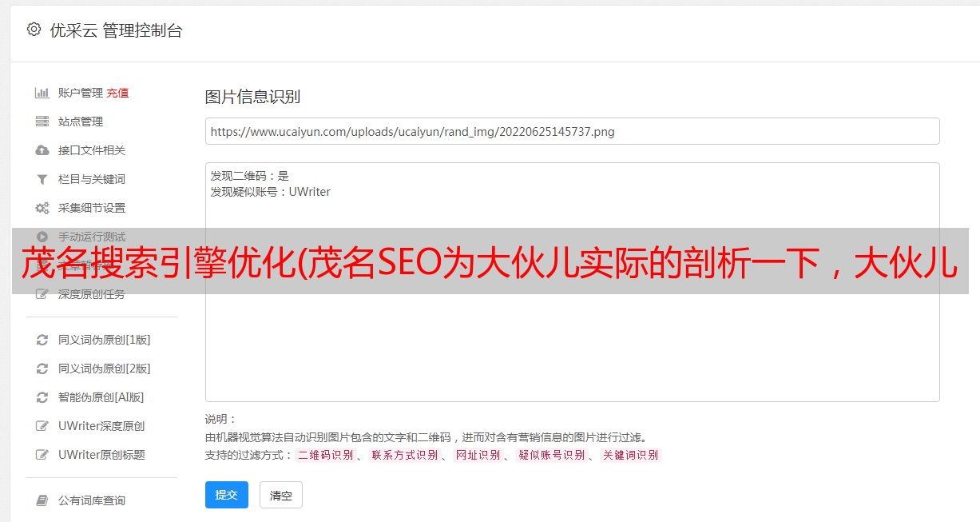Image resolution: width=980 pixels, height=522 pixels.
Task: Click the bar chart icon for 账户管理
Action: point(42,93)
